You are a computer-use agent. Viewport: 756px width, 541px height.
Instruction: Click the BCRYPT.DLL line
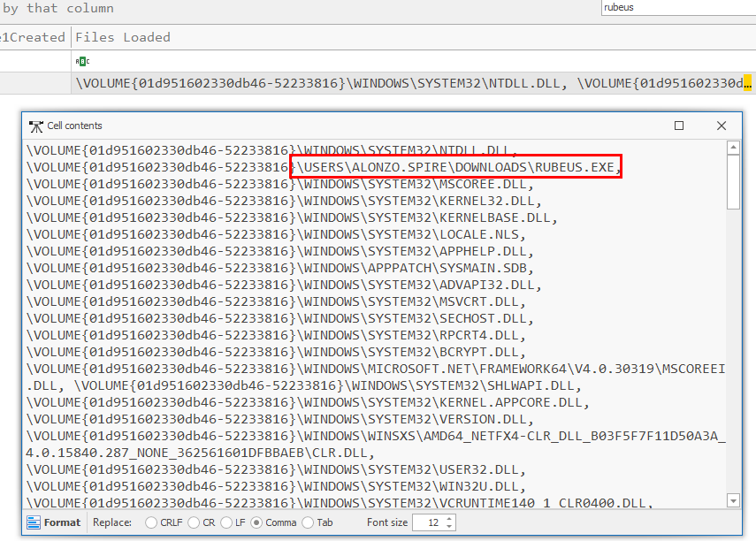[x=276, y=353]
